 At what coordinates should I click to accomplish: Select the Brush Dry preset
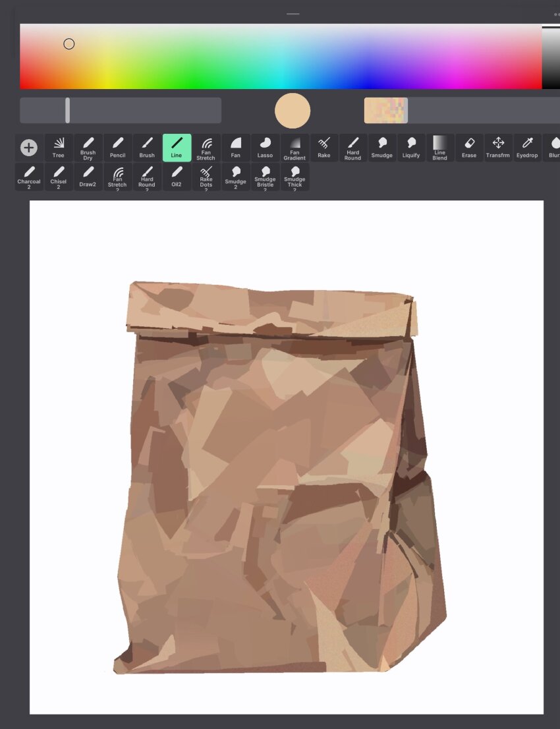[88, 148]
